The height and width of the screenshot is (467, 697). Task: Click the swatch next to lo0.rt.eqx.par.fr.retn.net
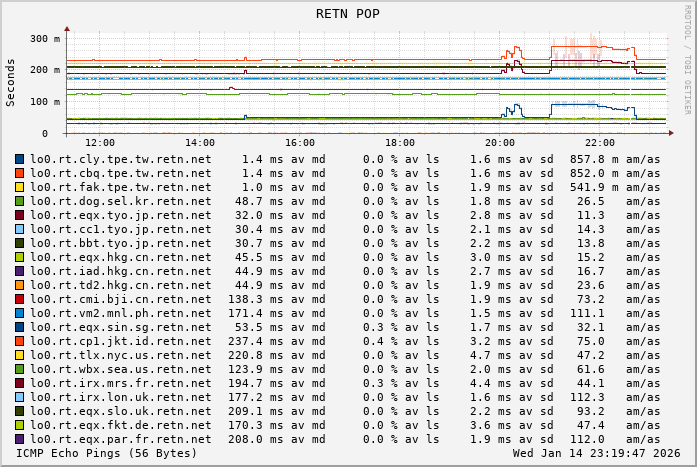point(20,439)
